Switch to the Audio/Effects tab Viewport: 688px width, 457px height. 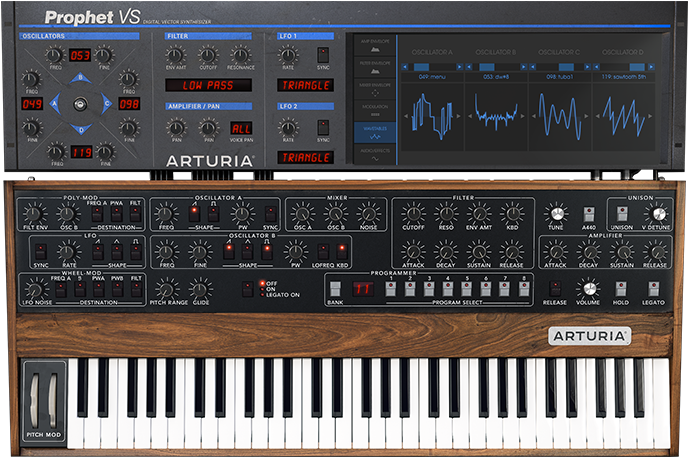tap(375, 154)
